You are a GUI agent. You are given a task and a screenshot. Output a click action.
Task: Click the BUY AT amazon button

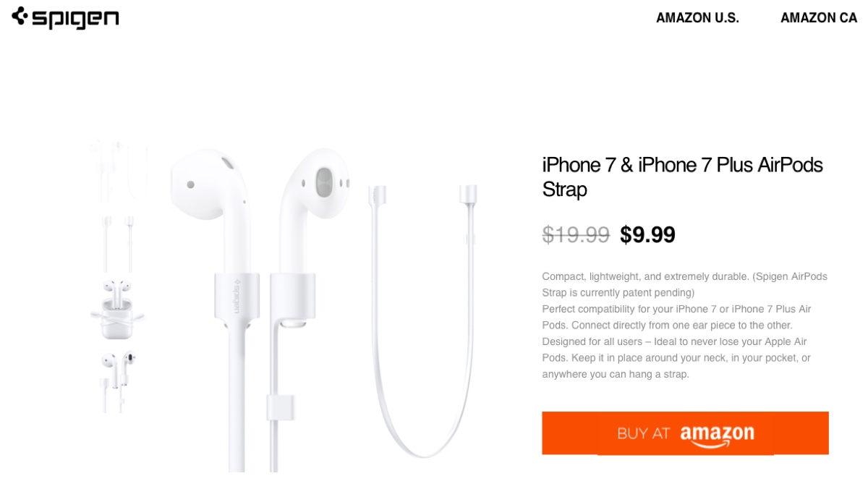(x=685, y=433)
